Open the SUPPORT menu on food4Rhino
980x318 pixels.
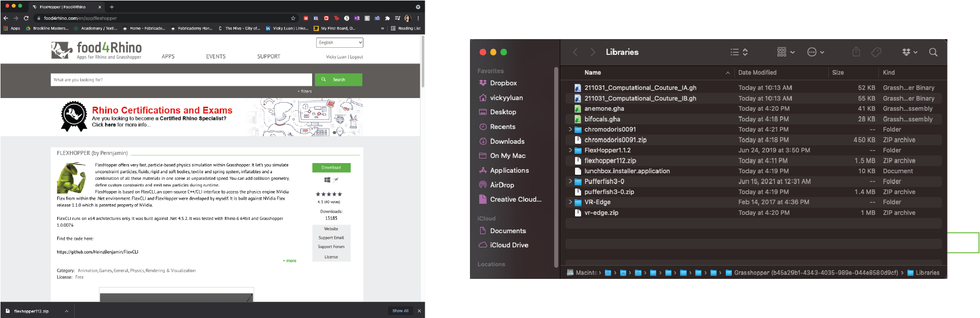(x=268, y=56)
